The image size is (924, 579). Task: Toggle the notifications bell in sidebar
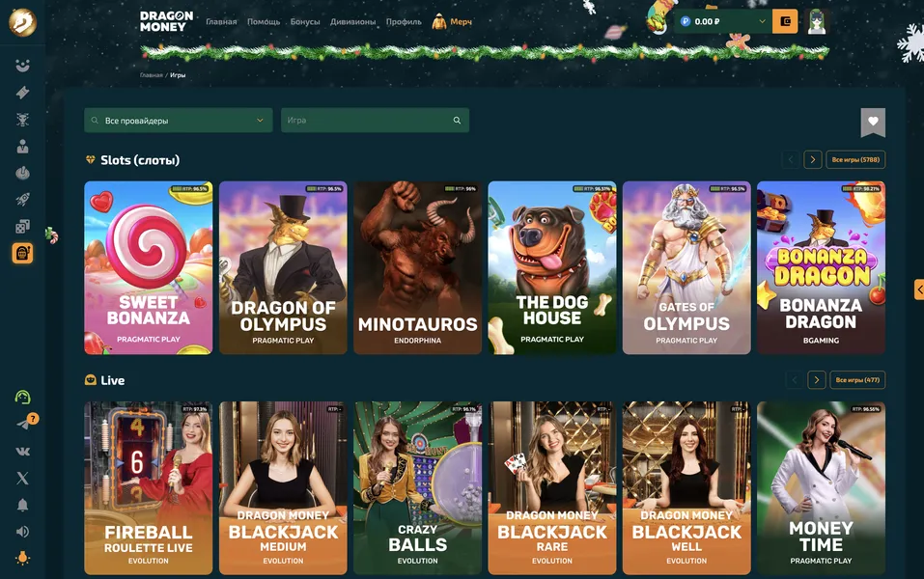pos(22,503)
